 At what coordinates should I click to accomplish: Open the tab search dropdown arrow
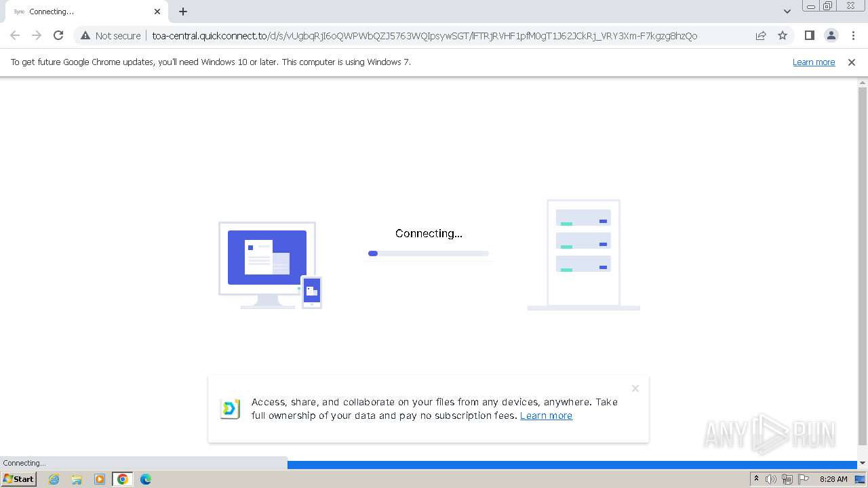(x=787, y=12)
